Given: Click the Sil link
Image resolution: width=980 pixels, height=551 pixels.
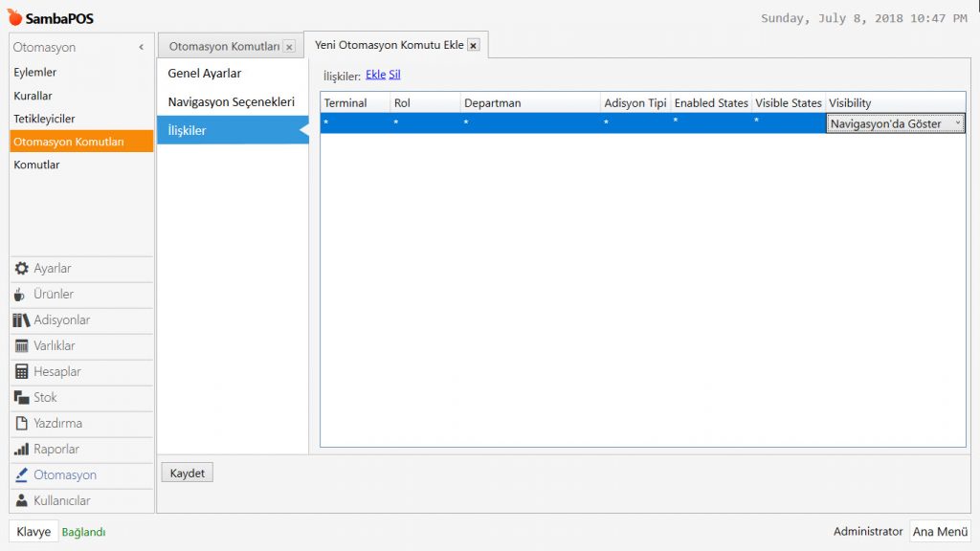Looking at the screenshot, I should (394, 75).
